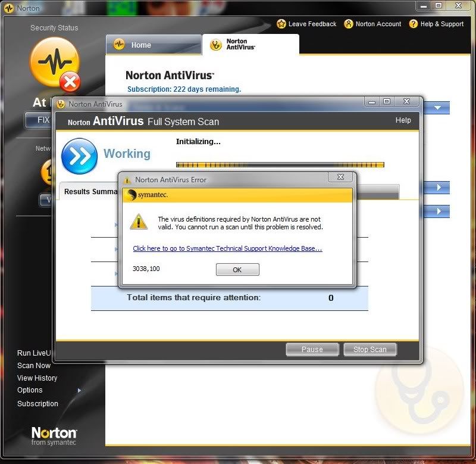Click error code 3038,100 text
The width and height of the screenshot is (476, 464).
pos(146,269)
